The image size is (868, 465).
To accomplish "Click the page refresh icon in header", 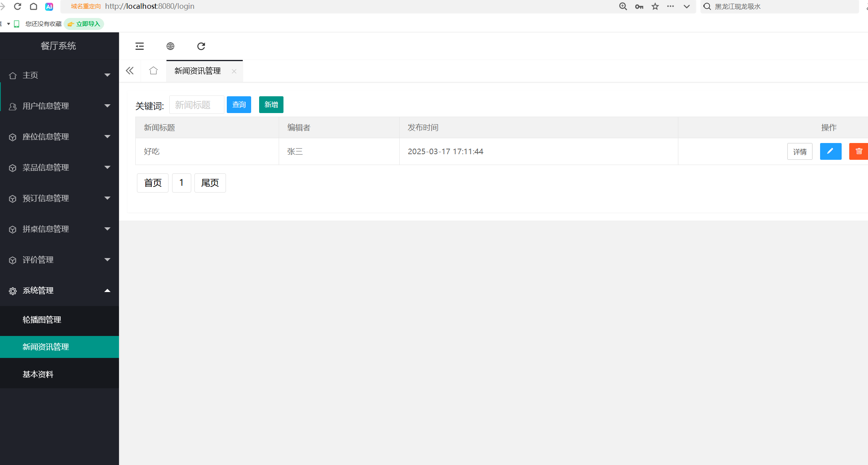I will [x=201, y=46].
